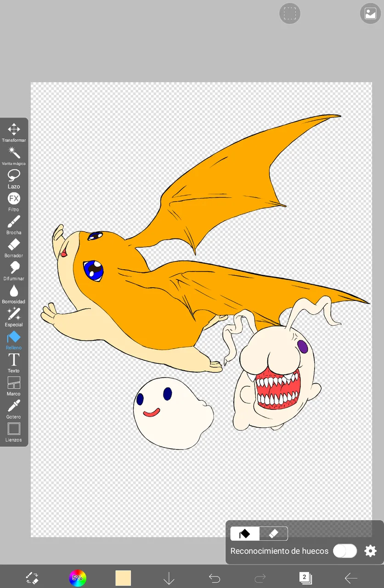
Task: Open the Marco frame tool
Action: pyautogui.click(x=14, y=386)
